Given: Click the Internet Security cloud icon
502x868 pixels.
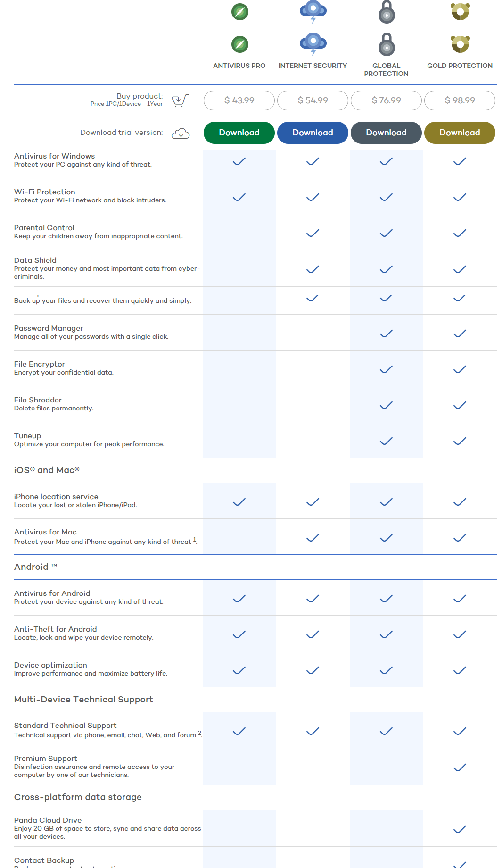Looking at the screenshot, I should coord(313,44).
